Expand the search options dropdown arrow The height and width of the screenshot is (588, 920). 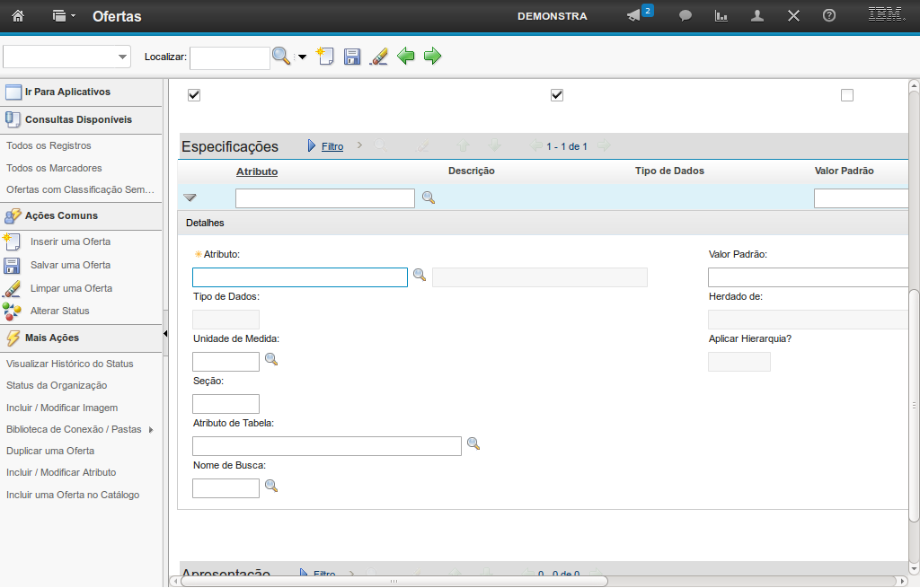(x=302, y=57)
